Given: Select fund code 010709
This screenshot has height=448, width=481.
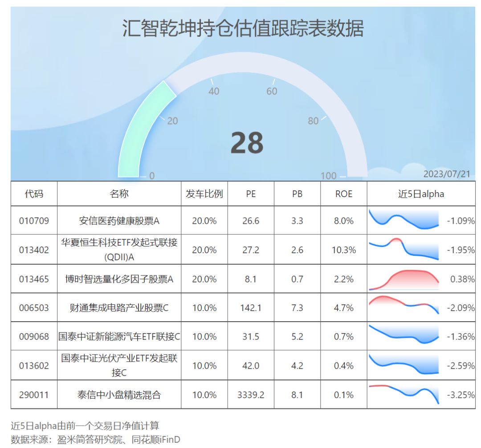Looking at the screenshot, I should click(34, 221).
